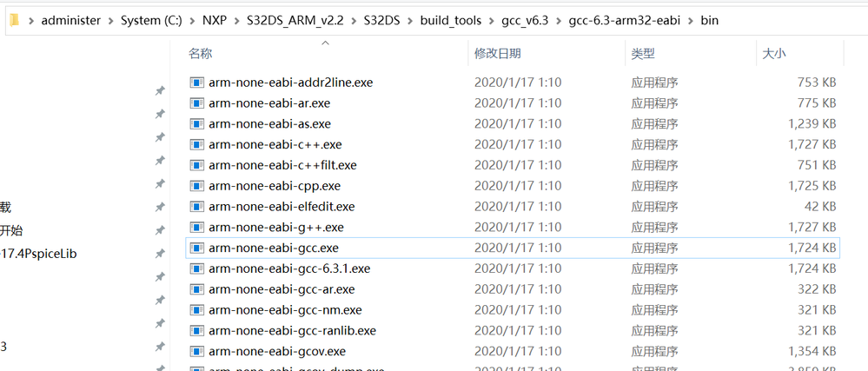Image resolution: width=868 pixels, height=371 pixels.
Task: Sort files by the 修改日期 column header
Action: click(497, 54)
